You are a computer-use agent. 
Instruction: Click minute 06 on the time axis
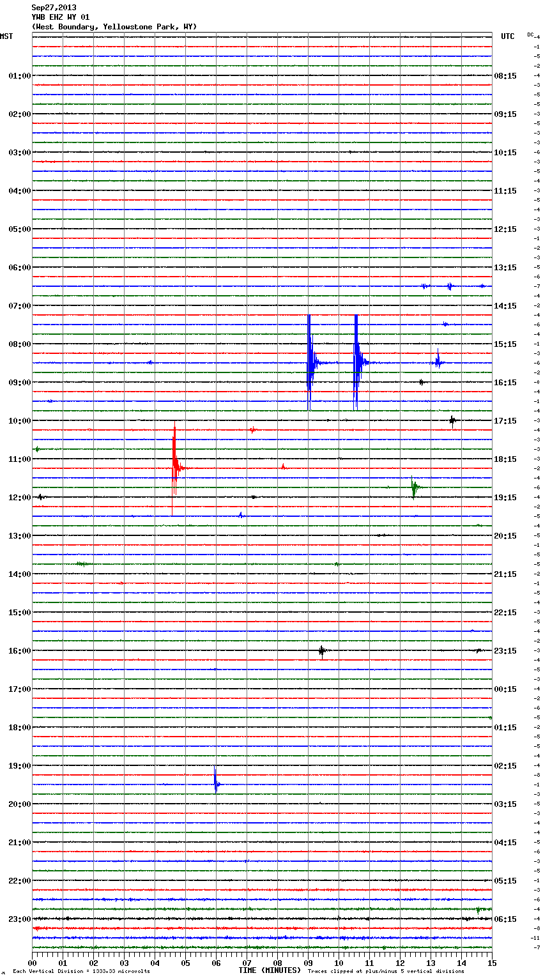pyautogui.click(x=216, y=963)
